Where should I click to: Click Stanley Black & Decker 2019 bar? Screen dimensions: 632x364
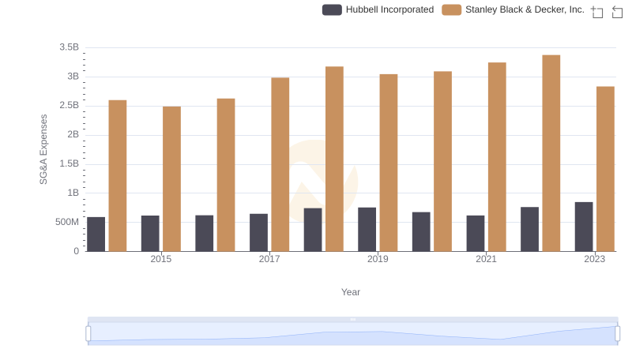(389, 163)
